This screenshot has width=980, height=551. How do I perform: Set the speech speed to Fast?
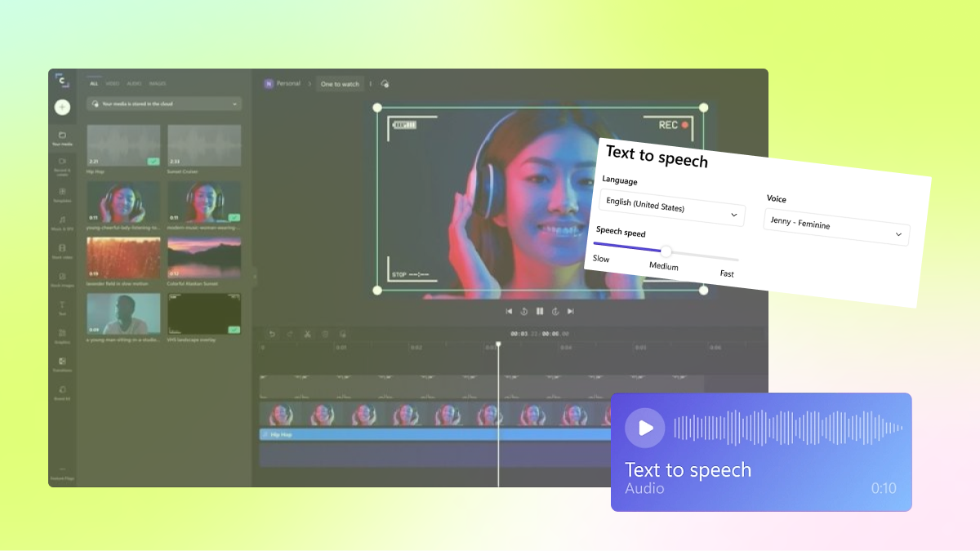[727, 273]
